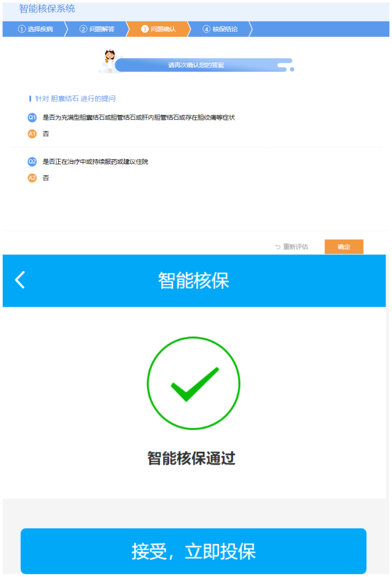Click the nurse avatar illustration
The width and height of the screenshot is (392, 577).
tap(110, 61)
